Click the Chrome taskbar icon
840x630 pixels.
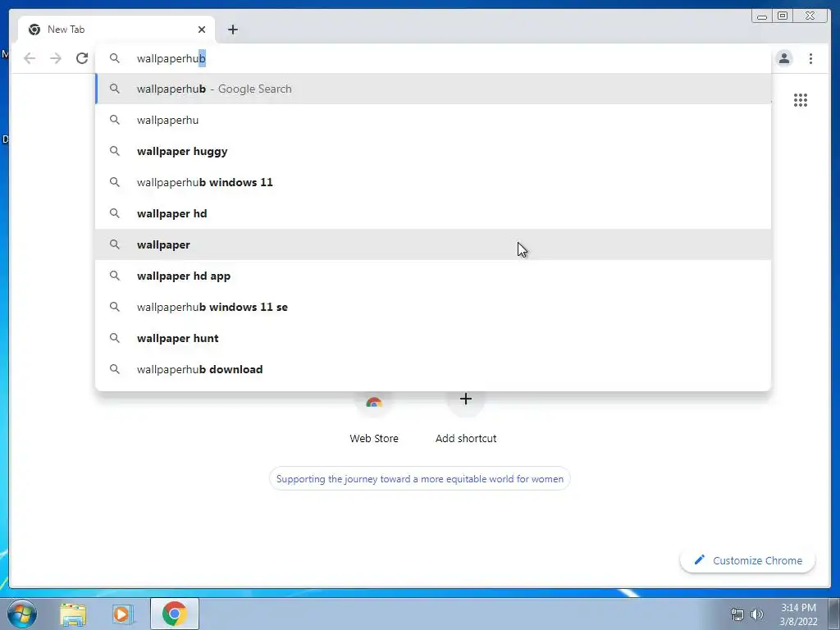click(x=175, y=614)
